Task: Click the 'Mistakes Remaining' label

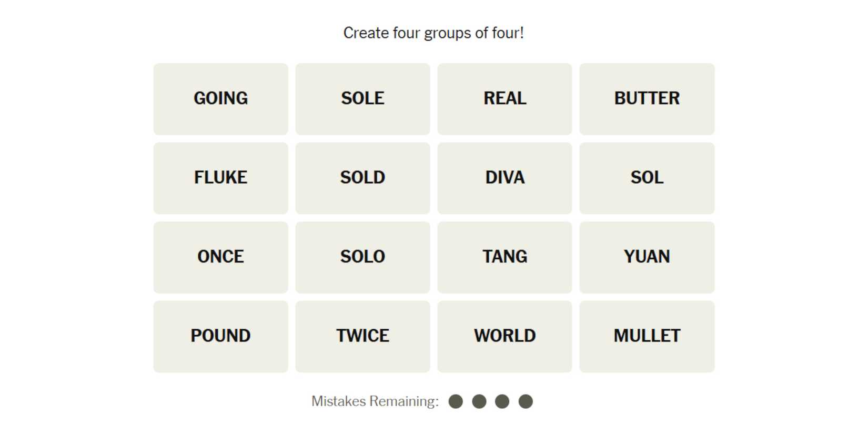Action: click(x=375, y=401)
